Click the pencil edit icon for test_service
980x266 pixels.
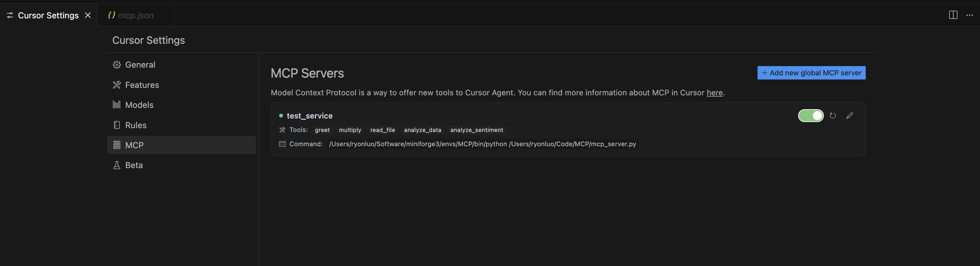[849, 116]
